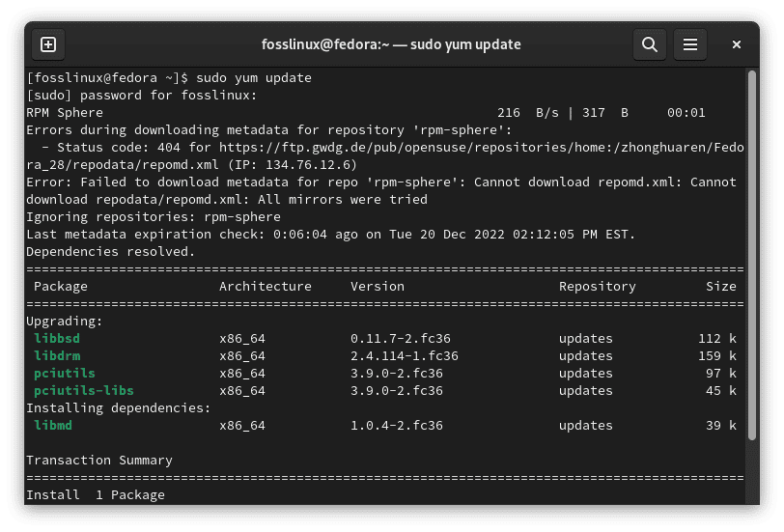Click the Size column header
This screenshot has height=532, width=784.
click(x=721, y=287)
